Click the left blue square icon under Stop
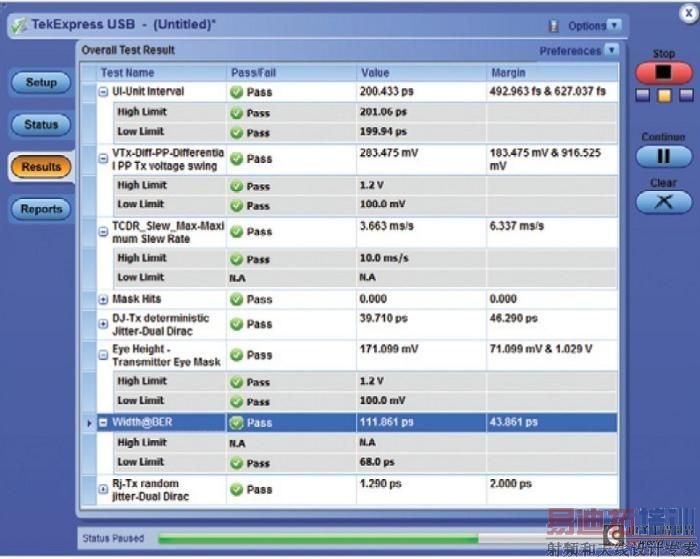Viewport: 700px width, 559px height. (x=642, y=95)
